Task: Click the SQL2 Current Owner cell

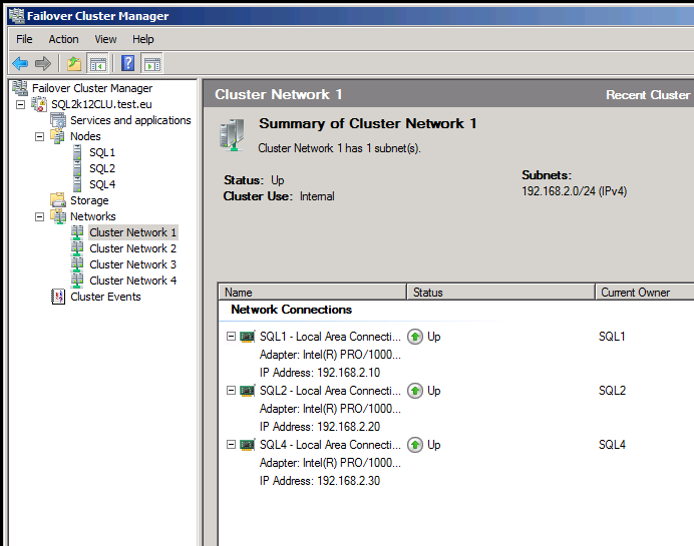Action: coord(612,391)
